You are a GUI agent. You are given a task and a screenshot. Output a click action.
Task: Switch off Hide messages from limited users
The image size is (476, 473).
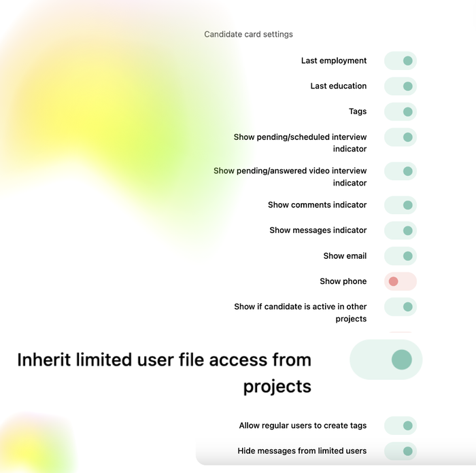(x=400, y=451)
